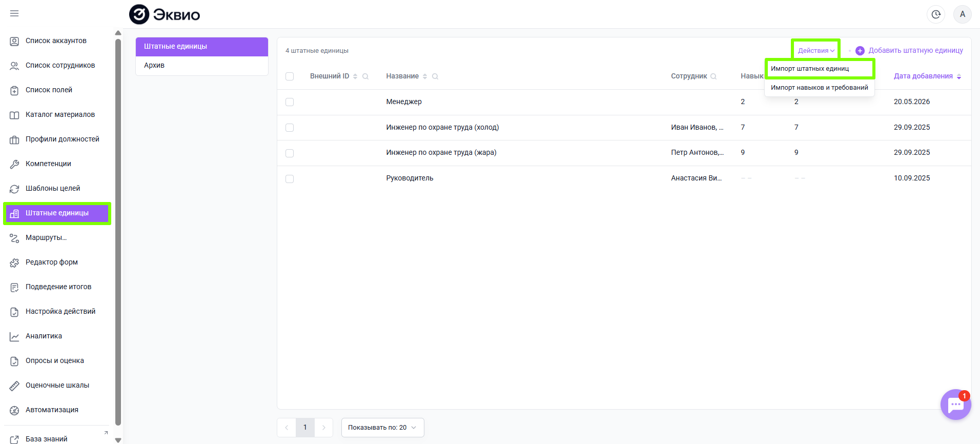Viewport: 980px width, 444px height.
Task: Sort by Внешний ID column arrows
Action: pos(355,76)
